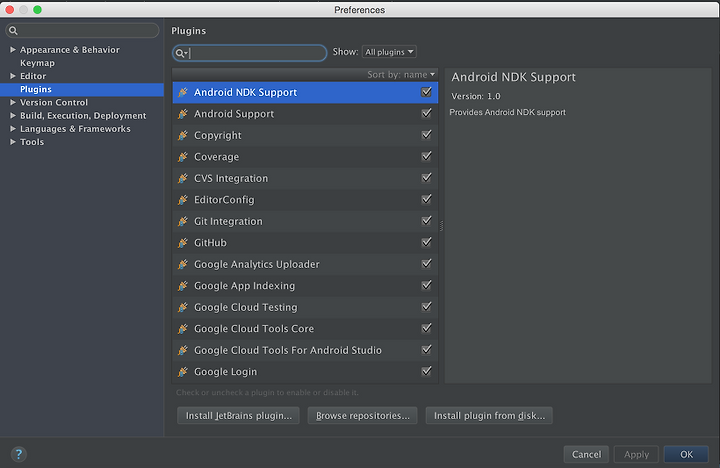Open Appearance & Behavior settings
This screenshot has width=720, height=468.
(70, 50)
